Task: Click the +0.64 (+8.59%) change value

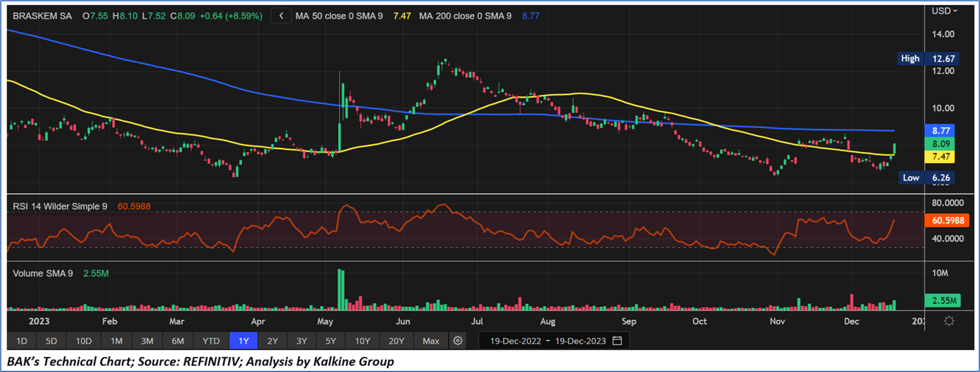Action: (230, 16)
